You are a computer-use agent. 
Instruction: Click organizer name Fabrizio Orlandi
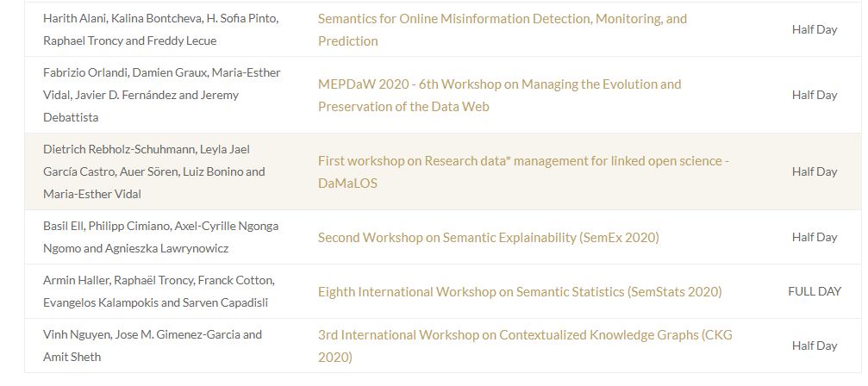tap(85, 72)
